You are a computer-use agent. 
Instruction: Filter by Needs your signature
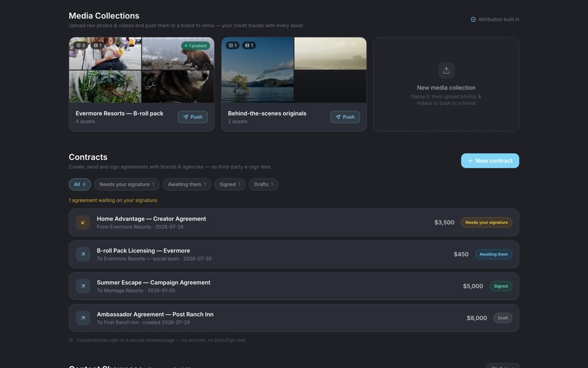127,185
